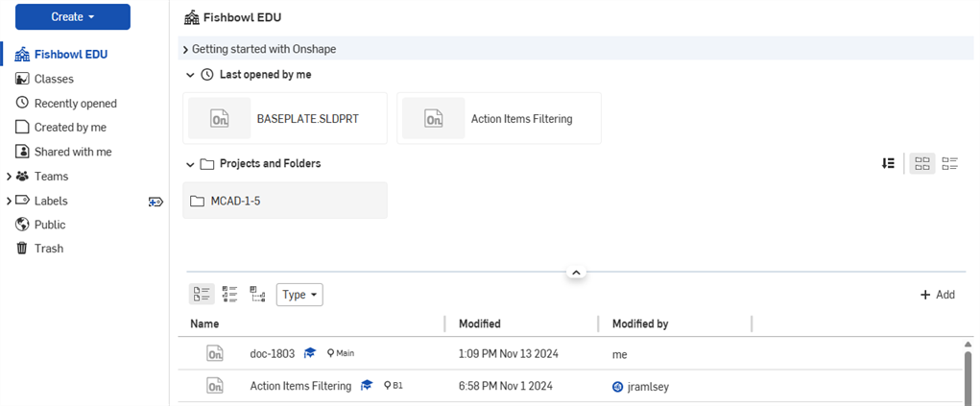Expand the Teams tree item
The width and height of the screenshot is (980, 406).
tap(9, 177)
